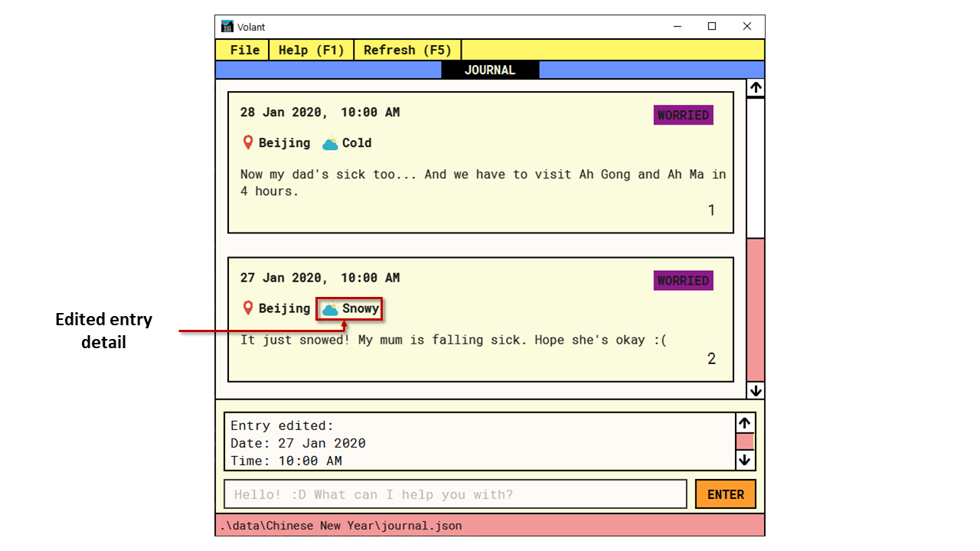Minimize the Volant window

tap(677, 27)
